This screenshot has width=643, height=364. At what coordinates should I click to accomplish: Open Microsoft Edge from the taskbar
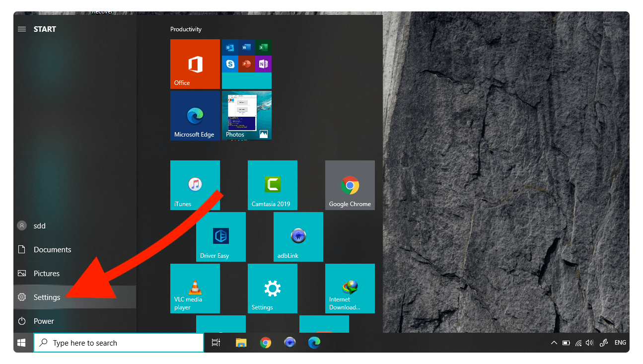tap(314, 343)
